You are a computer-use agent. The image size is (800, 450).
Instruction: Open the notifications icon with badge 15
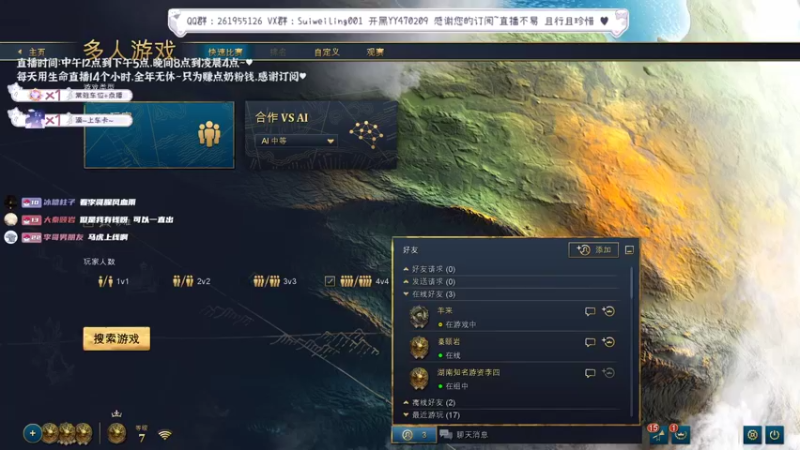[659, 434]
